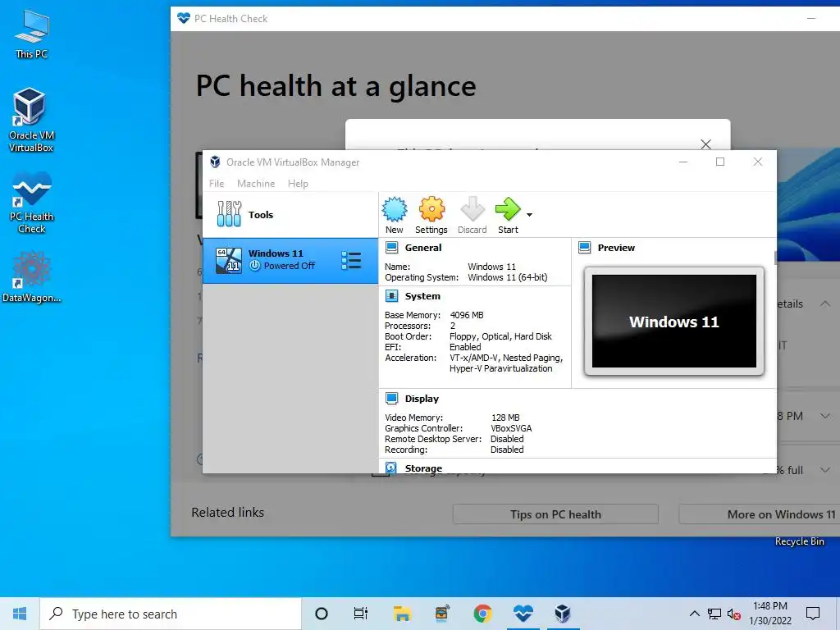Open the Start button dropdown arrow
The height and width of the screenshot is (630, 840).
tap(529, 215)
